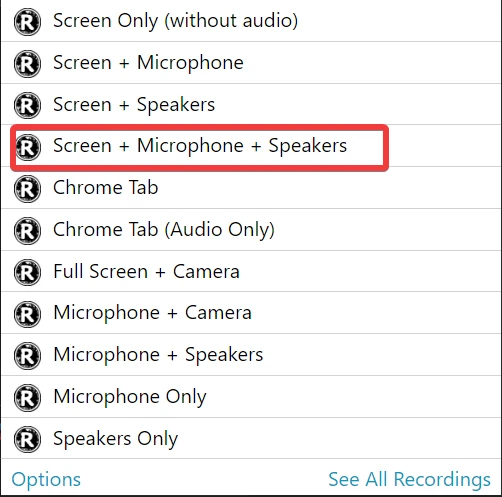The image size is (502, 497).
Task: Select Full Screen + Camera option
Action: [251, 271]
